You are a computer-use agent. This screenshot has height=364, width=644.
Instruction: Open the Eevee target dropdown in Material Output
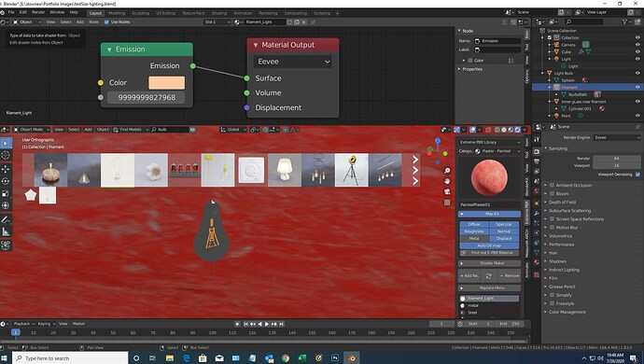click(x=293, y=62)
